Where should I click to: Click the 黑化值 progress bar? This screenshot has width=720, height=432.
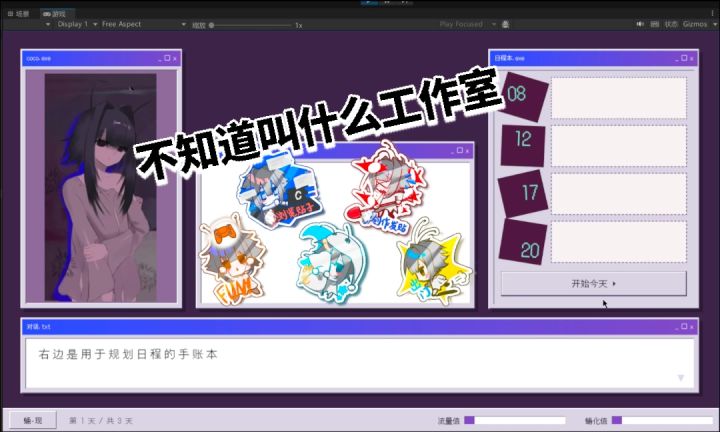662,420
